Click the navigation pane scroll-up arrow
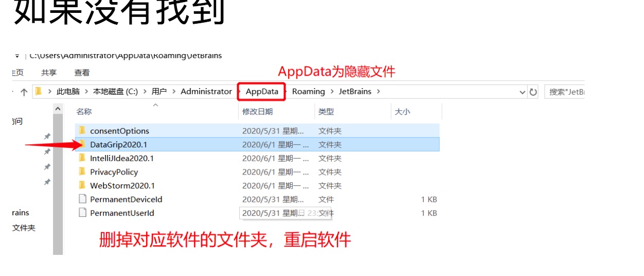This screenshot has width=644, height=276. pyautogui.click(x=58, y=109)
